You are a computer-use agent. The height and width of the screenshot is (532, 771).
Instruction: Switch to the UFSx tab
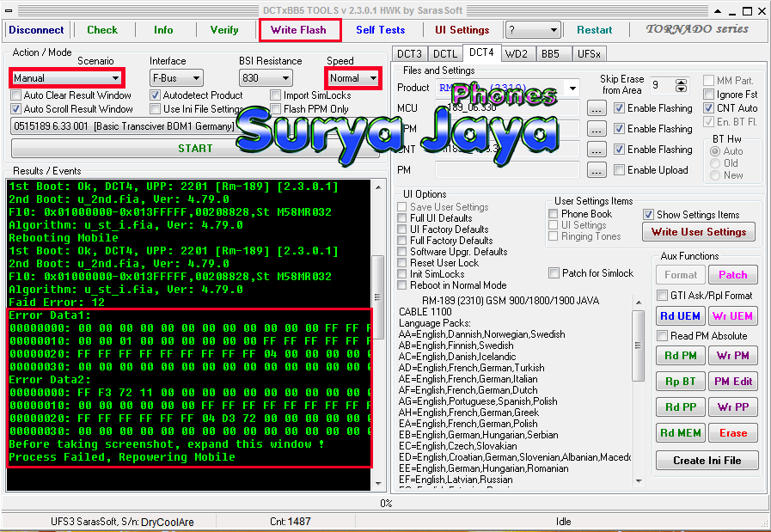(x=589, y=53)
